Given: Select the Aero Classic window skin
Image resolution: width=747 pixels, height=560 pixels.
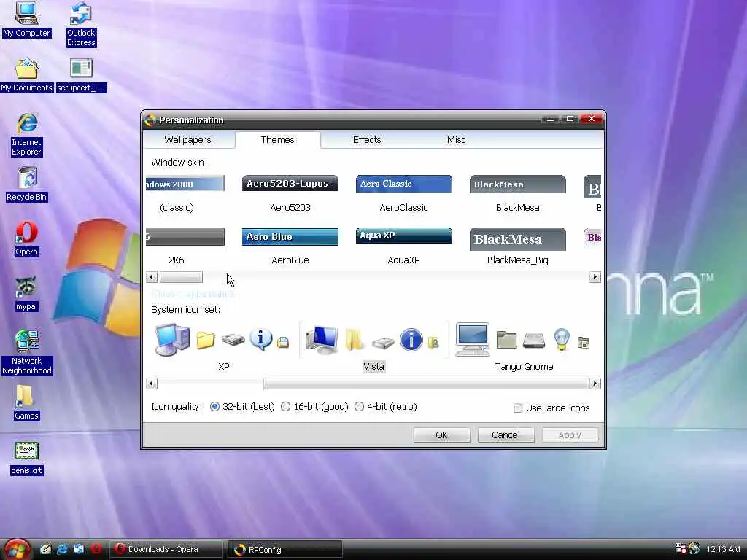Looking at the screenshot, I should point(403,194).
